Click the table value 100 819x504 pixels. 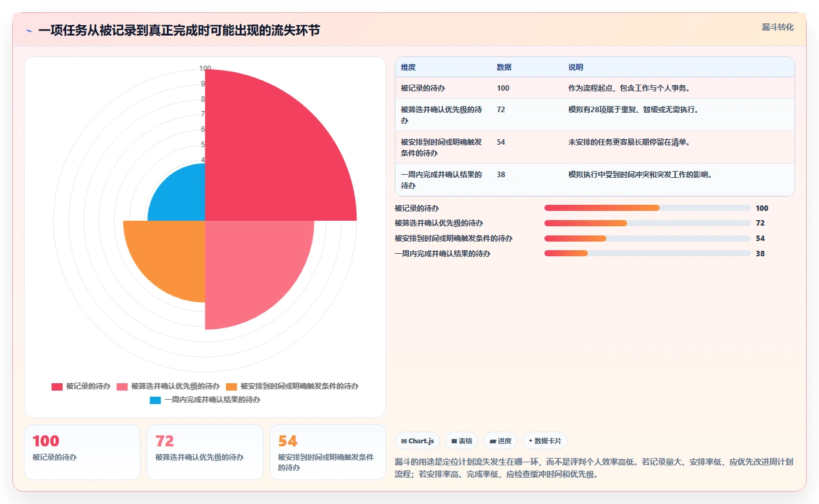tap(503, 88)
